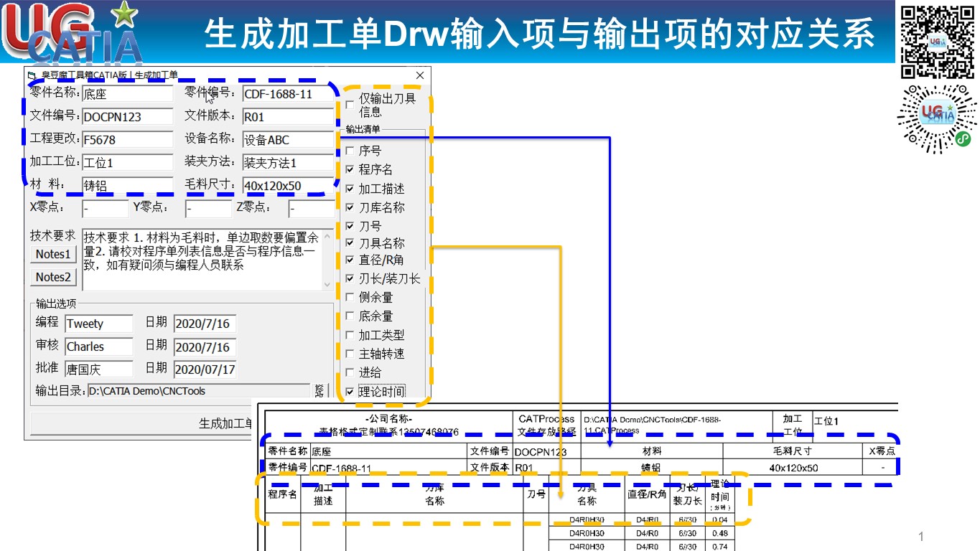Click the 编程 field containing Tweety
Viewport: 980px width, 551px height.
[99, 324]
